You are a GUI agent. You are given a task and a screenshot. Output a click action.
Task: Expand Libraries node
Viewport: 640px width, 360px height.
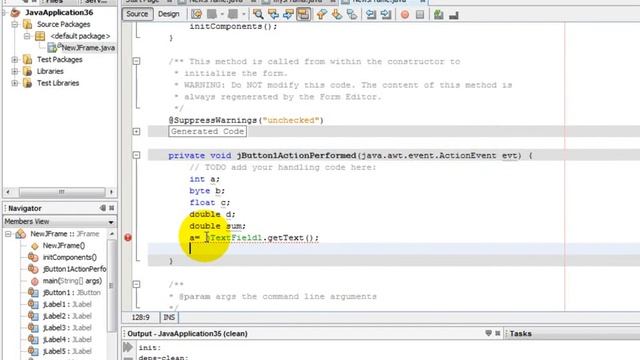tap(15, 71)
